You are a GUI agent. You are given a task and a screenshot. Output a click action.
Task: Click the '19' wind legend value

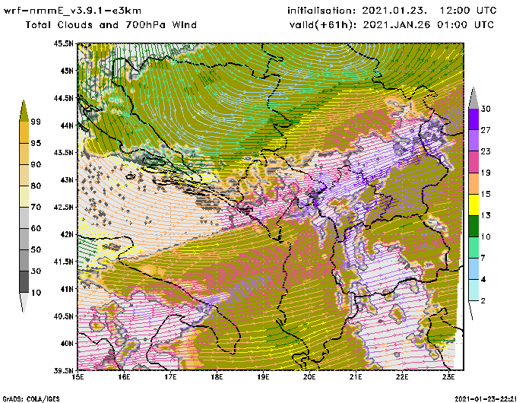[486, 173]
